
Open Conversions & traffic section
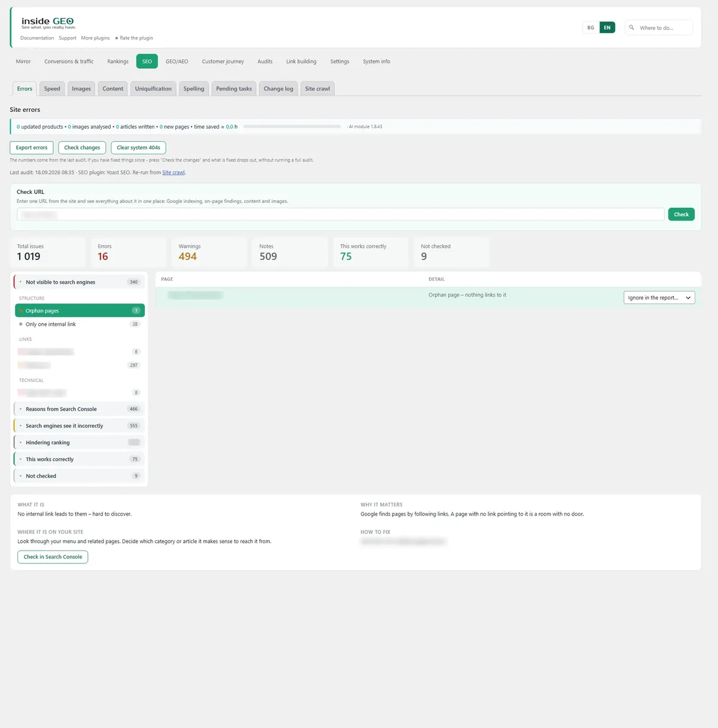(69, 61)
